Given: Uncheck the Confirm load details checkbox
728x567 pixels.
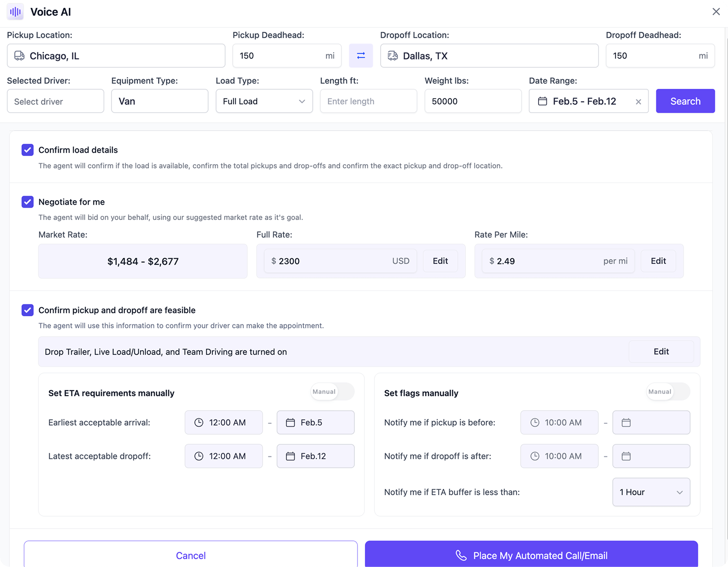Looking at the screenshot, I should point(27,150).
